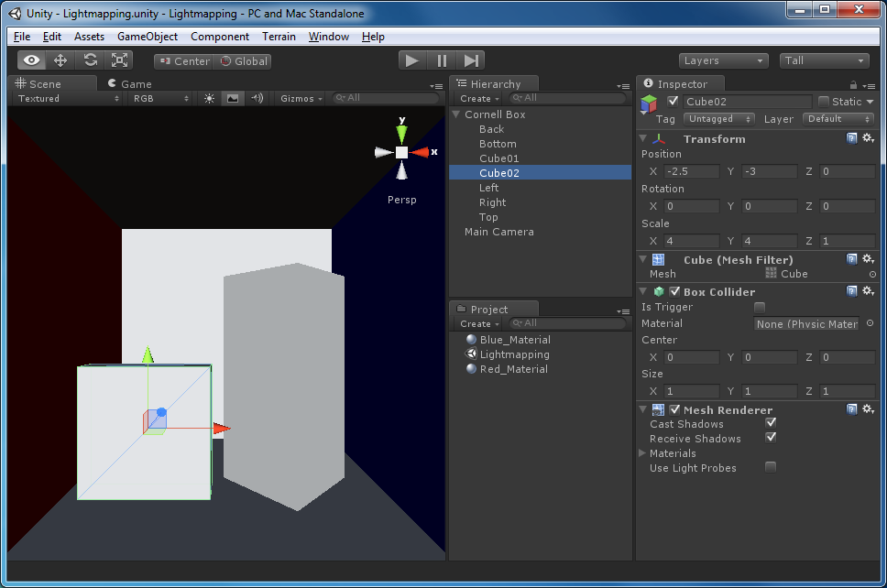This screenshot has height=588, width=887.
Task: Open the File menu
Action: click(22, 37)
